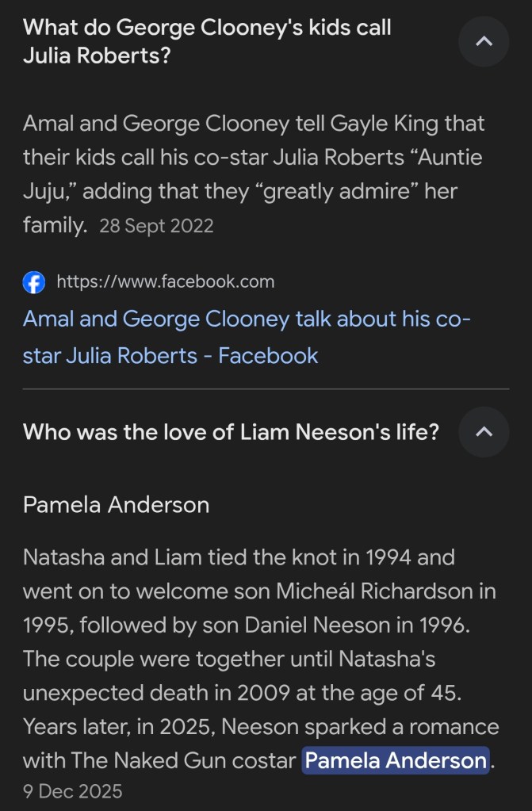Click the Facebook favicon icon

[34, 281]
